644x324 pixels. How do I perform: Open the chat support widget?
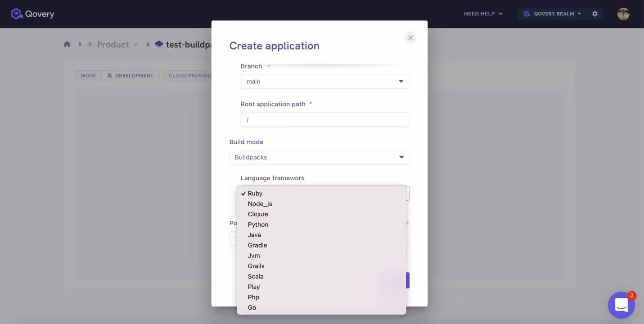click(x=621, y=305)
